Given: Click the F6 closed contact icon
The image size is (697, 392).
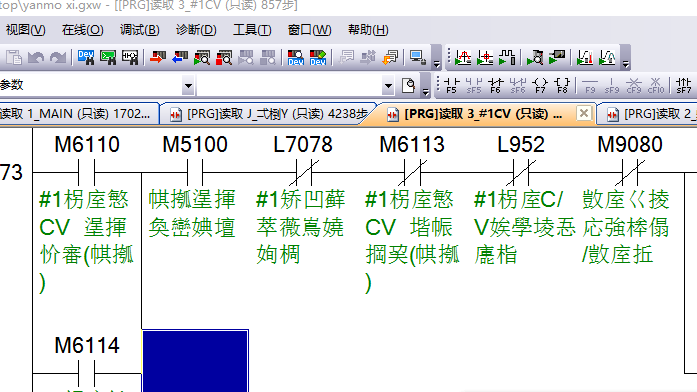Looking at the screenshot, I should point(496,85).
